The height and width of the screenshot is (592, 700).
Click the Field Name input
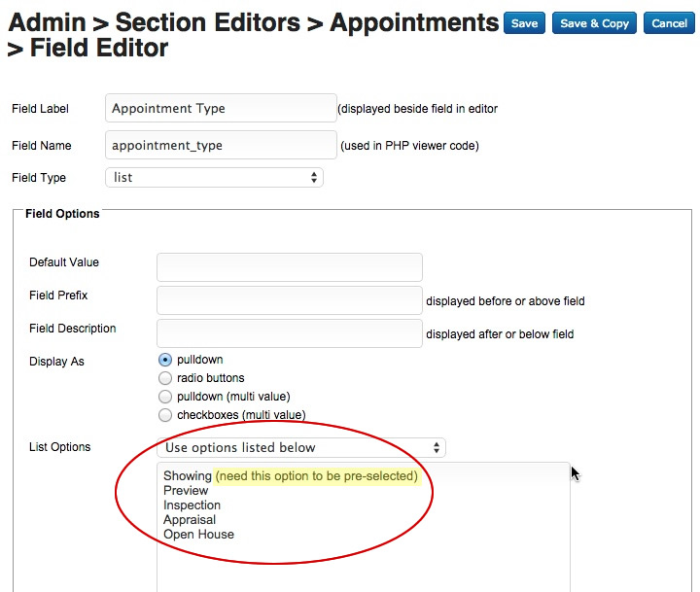click(x=220, y=146)
